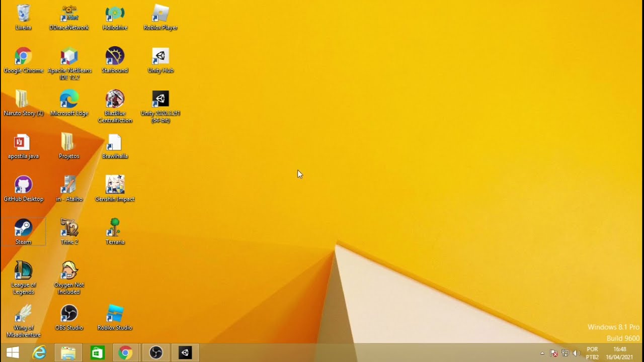Select the GitHub Desktop shortcut
Viewport: 644px width, 362px height.
click(23, 190)
